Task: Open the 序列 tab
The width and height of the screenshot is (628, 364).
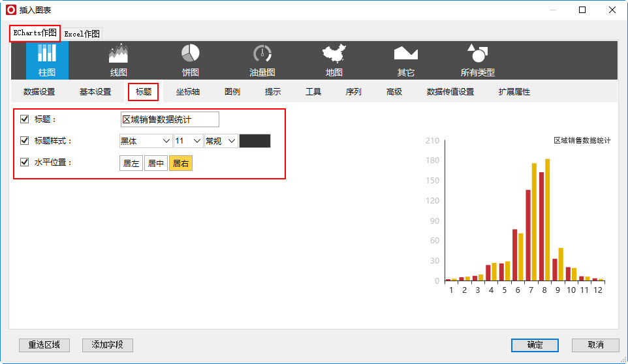Action: coord(354,91)
